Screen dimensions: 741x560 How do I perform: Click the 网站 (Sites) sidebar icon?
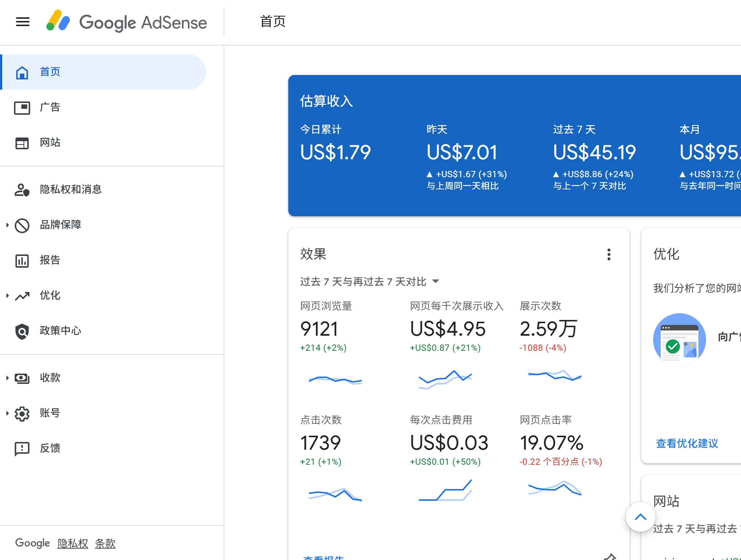pos(22,143)
